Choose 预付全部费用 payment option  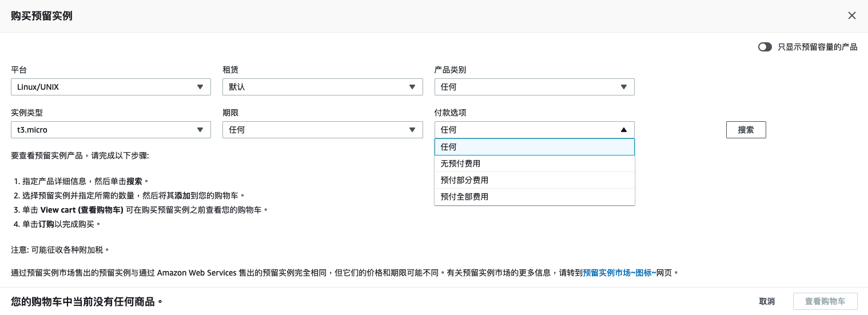click(534, 197)
